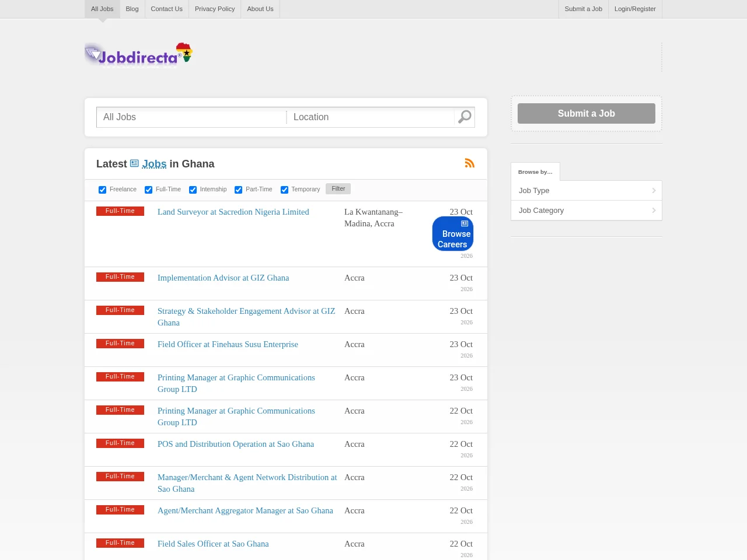Open POS and Distribution Operation at Sao Ghana

236,444
